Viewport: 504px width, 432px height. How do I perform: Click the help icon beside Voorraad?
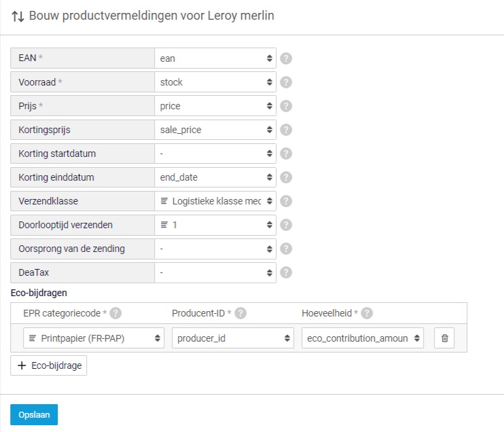(286, 82)
